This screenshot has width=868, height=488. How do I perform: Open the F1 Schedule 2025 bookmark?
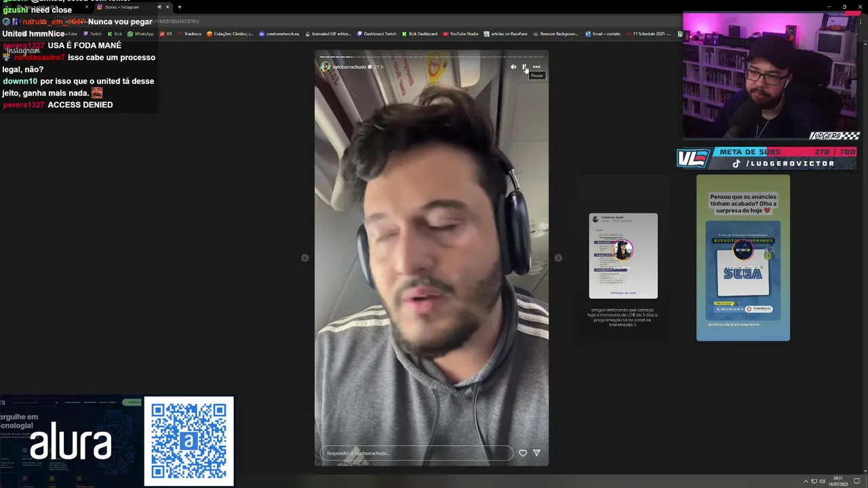click(648, 34)
